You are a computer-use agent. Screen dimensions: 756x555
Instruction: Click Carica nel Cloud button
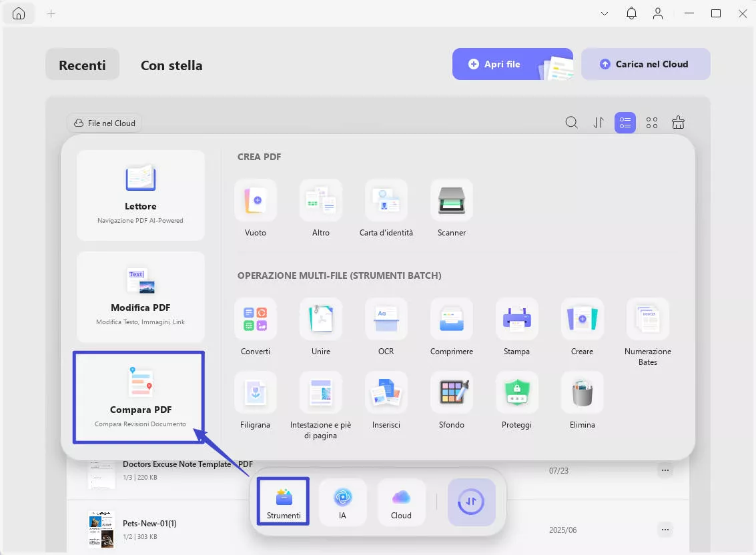tap(646, 64)
